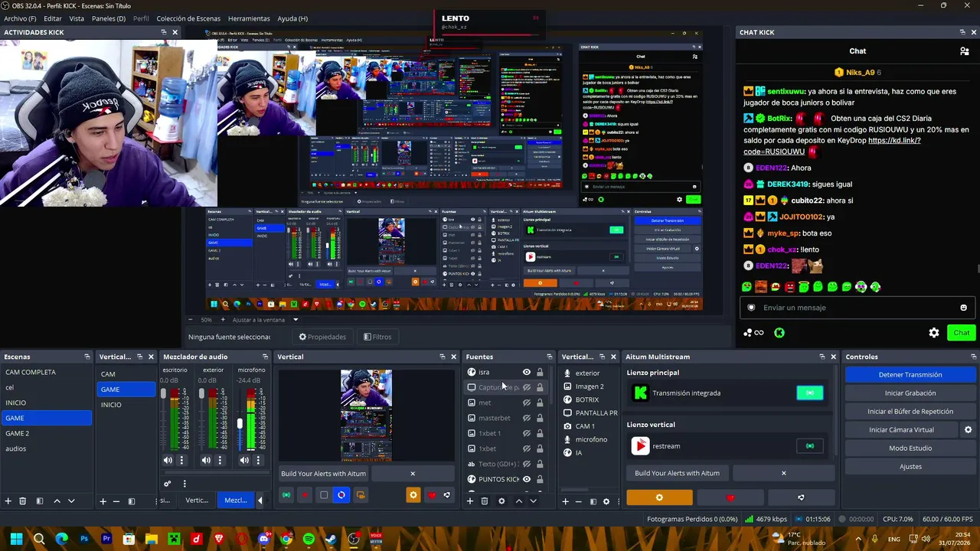Adjust the escritorio volume fader
Screen dimensions: 980x551
[163, 393]
